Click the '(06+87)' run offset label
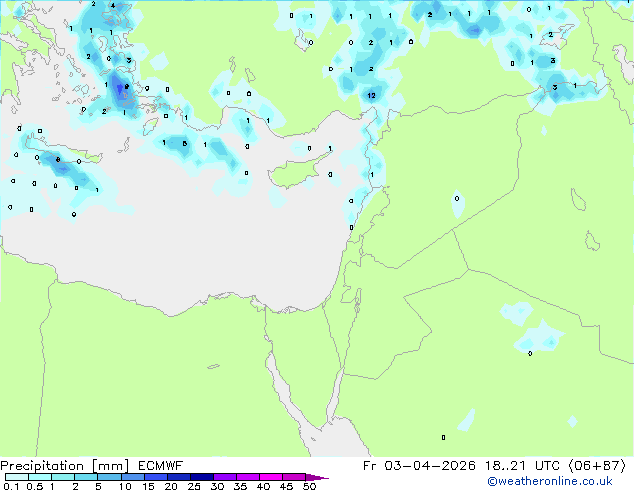Viewport: 634px width, 490px height. coord(597,466)
